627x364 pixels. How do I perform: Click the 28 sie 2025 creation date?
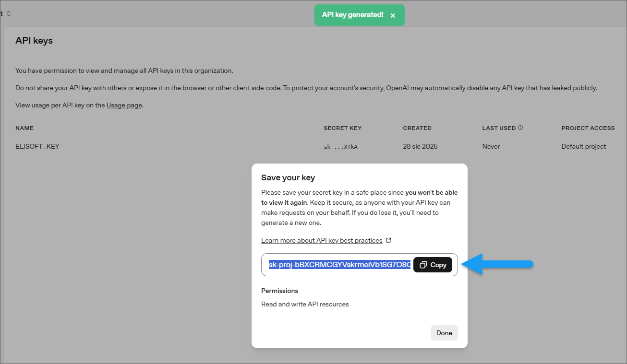420,146
